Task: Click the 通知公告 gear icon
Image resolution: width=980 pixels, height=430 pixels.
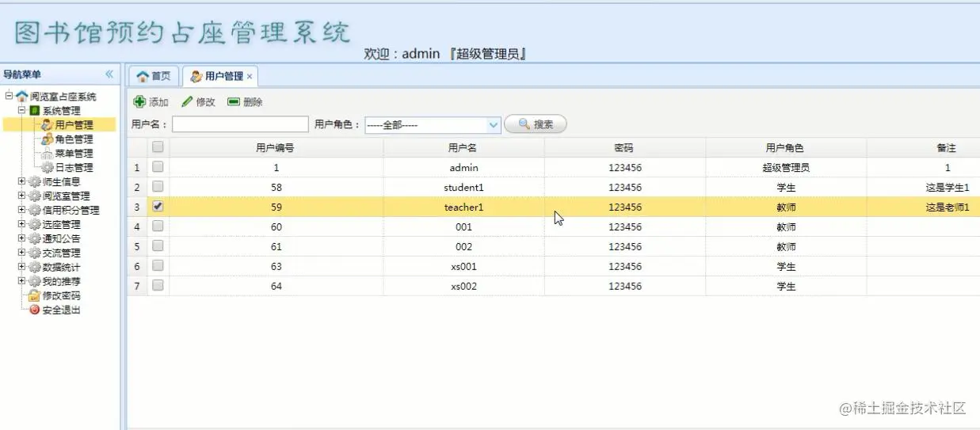Action: point(34,238)
